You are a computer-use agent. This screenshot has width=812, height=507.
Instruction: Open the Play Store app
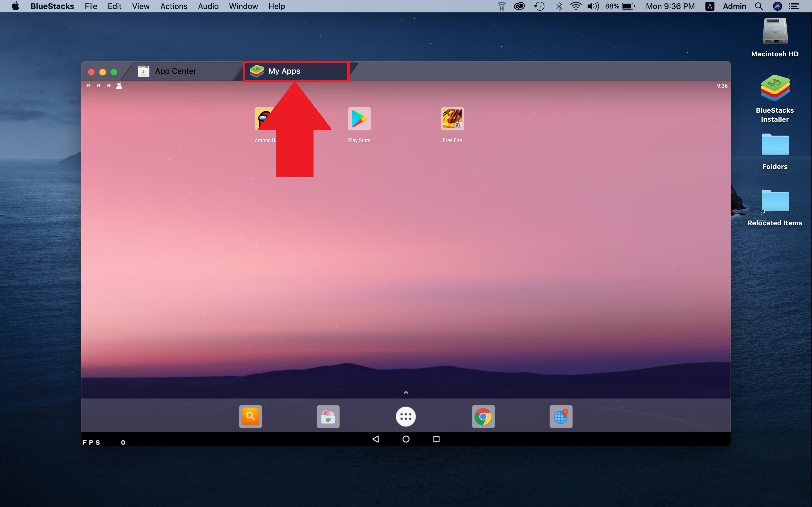pyautogui.click(x=359, y=119)
